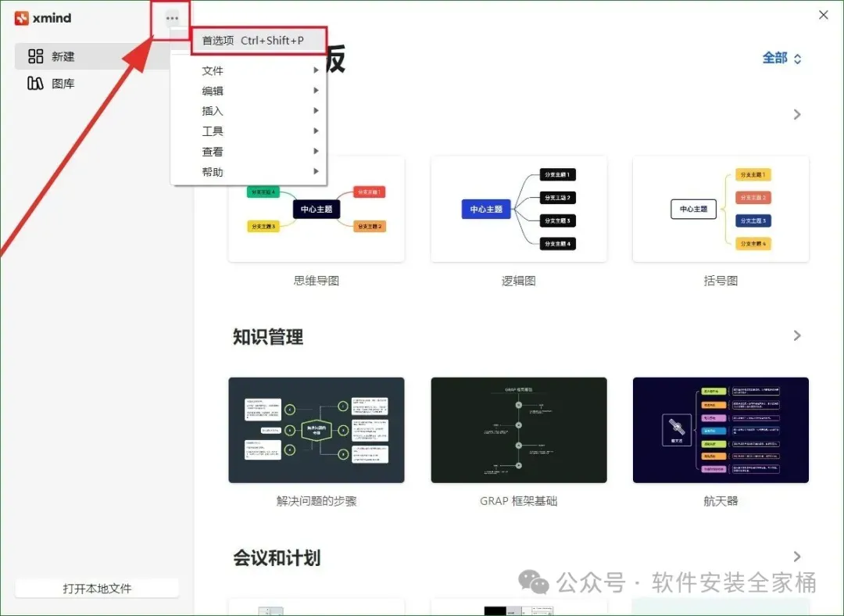844x616 pixels.
Task: Click the 航天器 label text
Action: pos(721,501)
